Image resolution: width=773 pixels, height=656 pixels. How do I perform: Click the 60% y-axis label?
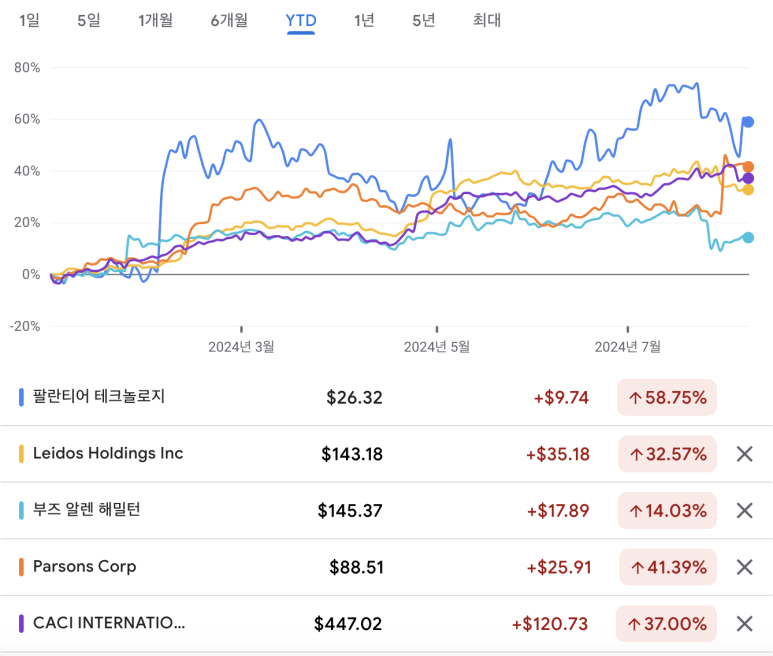pos(27,119)
